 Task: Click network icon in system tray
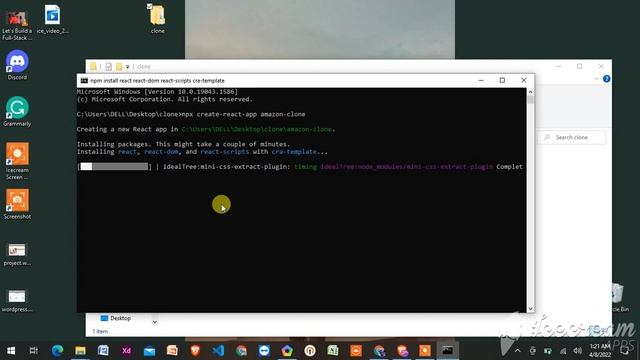(x=563, y=351)
